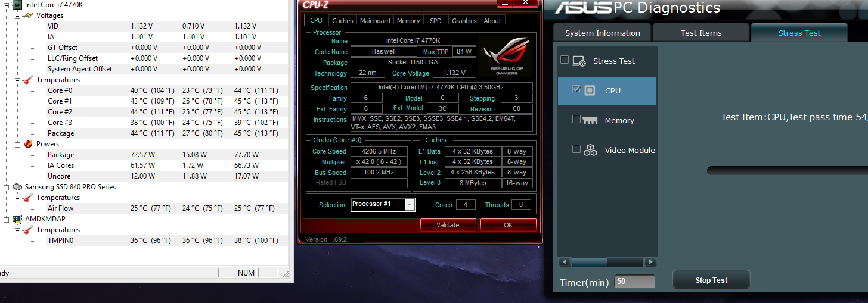Click the stress test progress bar
The height and width of the screenshot is (303, 868).
(787, 171)
